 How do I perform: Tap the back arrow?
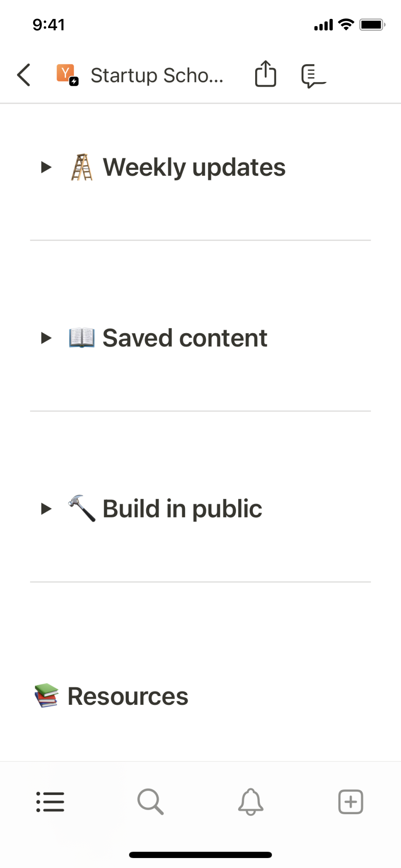click(x=24, y=75)
